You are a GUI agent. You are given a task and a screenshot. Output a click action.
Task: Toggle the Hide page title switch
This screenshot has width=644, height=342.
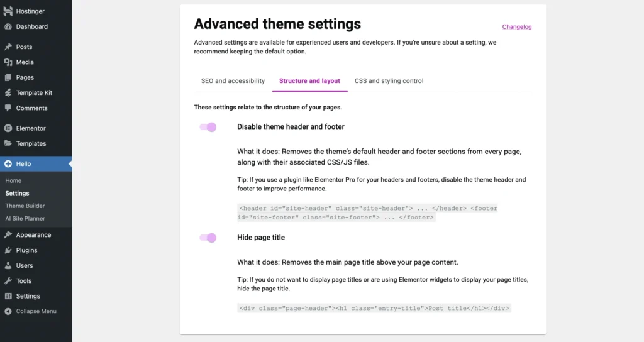[x=208, y=238]
